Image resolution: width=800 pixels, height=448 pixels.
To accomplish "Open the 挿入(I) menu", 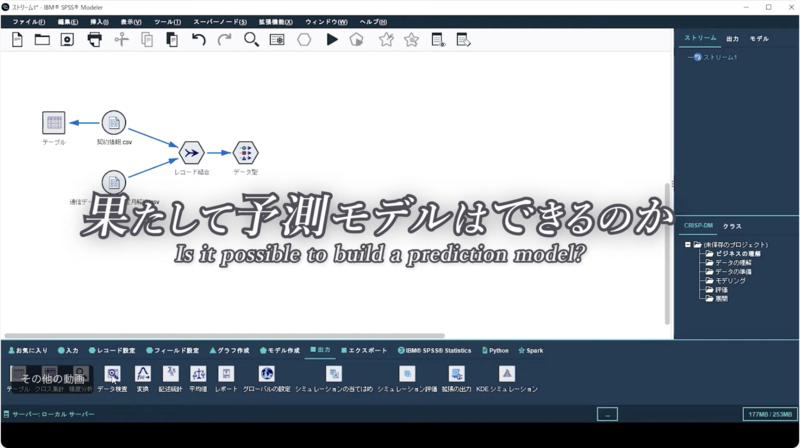I will click(x=99, y=22).
